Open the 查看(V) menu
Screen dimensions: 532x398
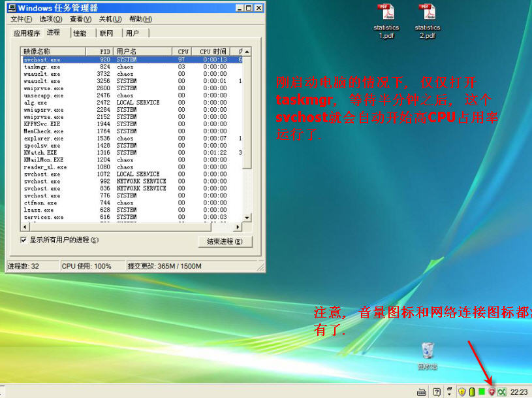81,19
